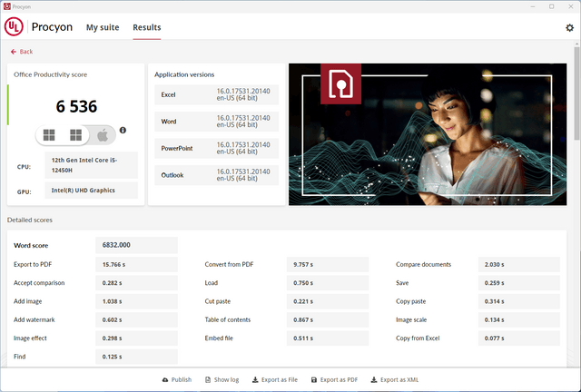Click Load value 0.750 s
The image size is (581, 392).
(x=328, y=283)
